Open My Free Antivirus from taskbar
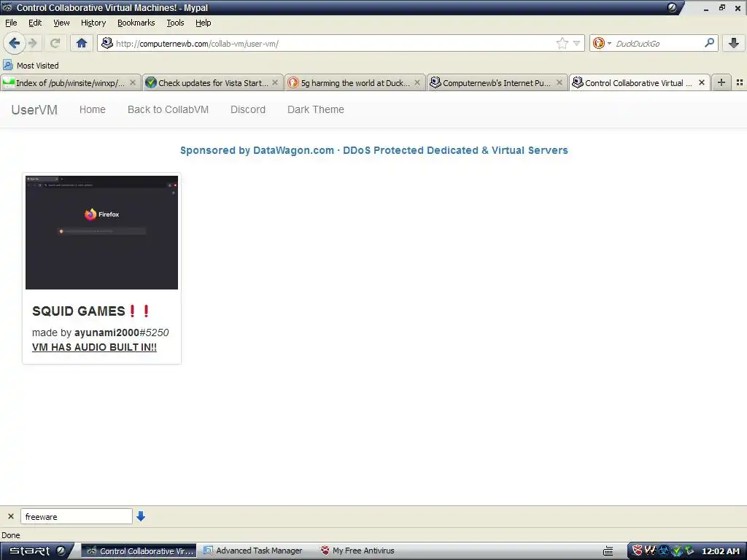Viewport: 747px width, 560px height. 357,551
